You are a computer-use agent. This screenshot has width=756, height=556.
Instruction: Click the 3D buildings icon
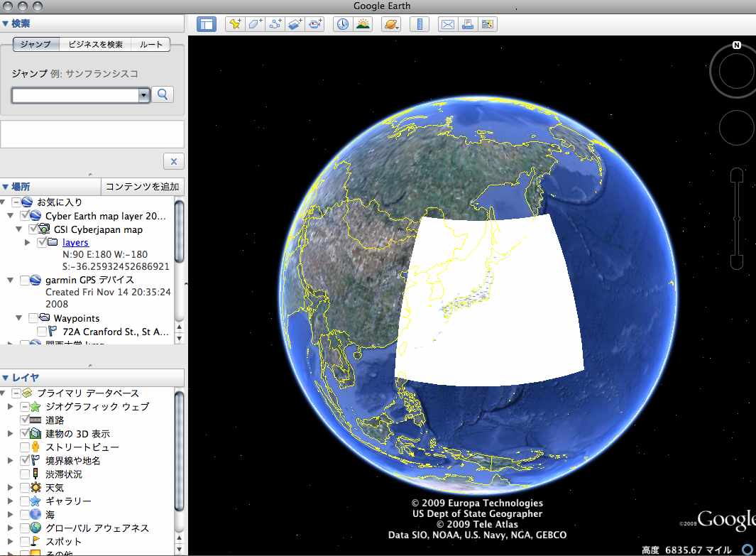tap(35, 433)
